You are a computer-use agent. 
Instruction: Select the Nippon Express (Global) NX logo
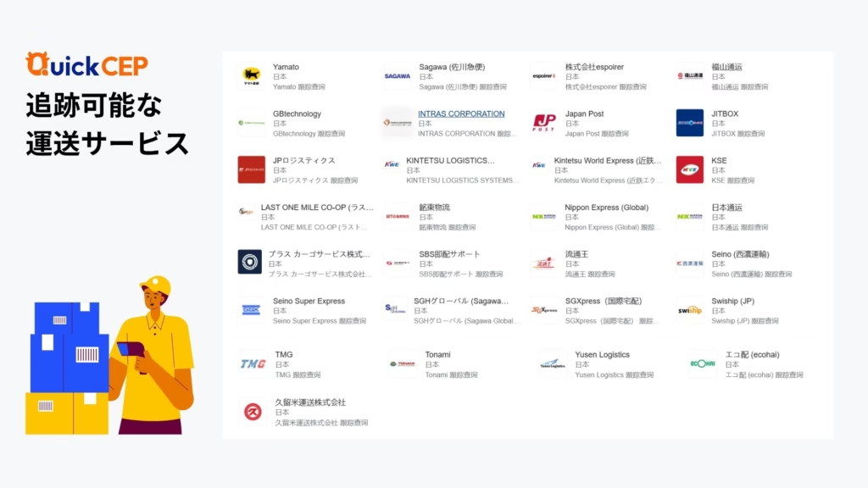coord(543,216)
